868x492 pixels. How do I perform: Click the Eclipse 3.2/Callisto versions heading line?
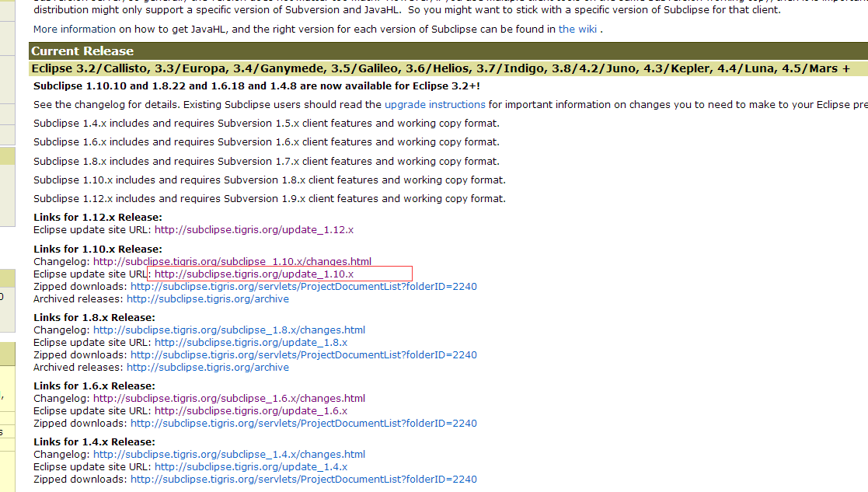(x=441, y=68)
